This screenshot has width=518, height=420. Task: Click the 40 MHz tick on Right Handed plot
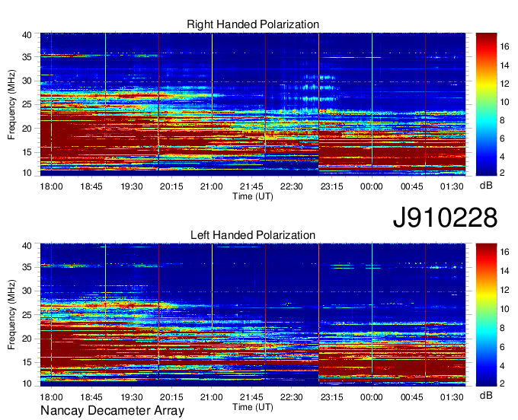click(27, 35)
